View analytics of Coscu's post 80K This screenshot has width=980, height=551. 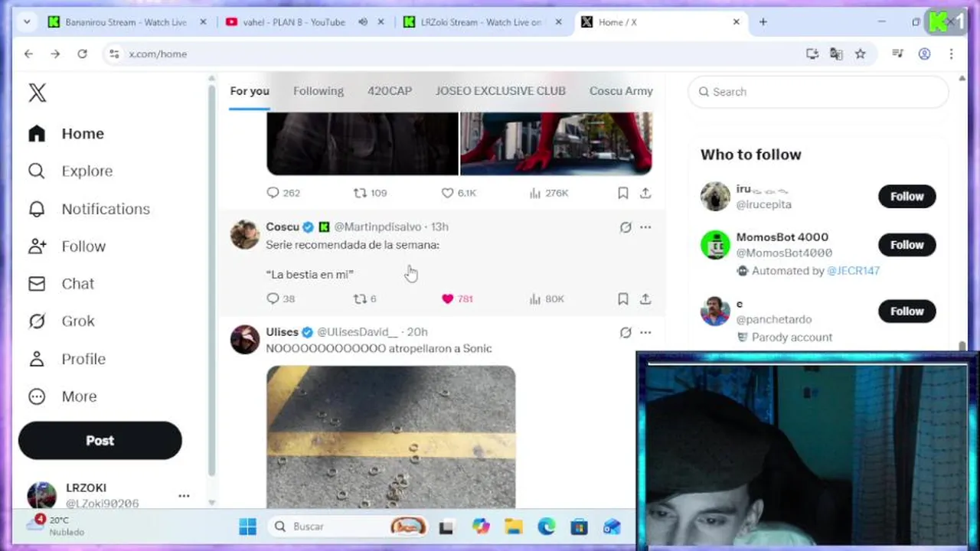(547, 299)
